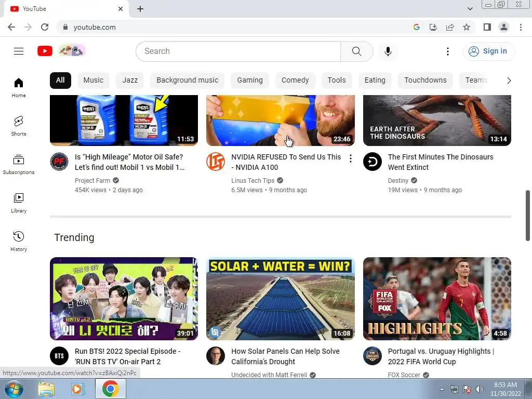The image size is (532, 399).
Task: Click the Solar + Water video thumbnail
Action: tap(280, 299)
